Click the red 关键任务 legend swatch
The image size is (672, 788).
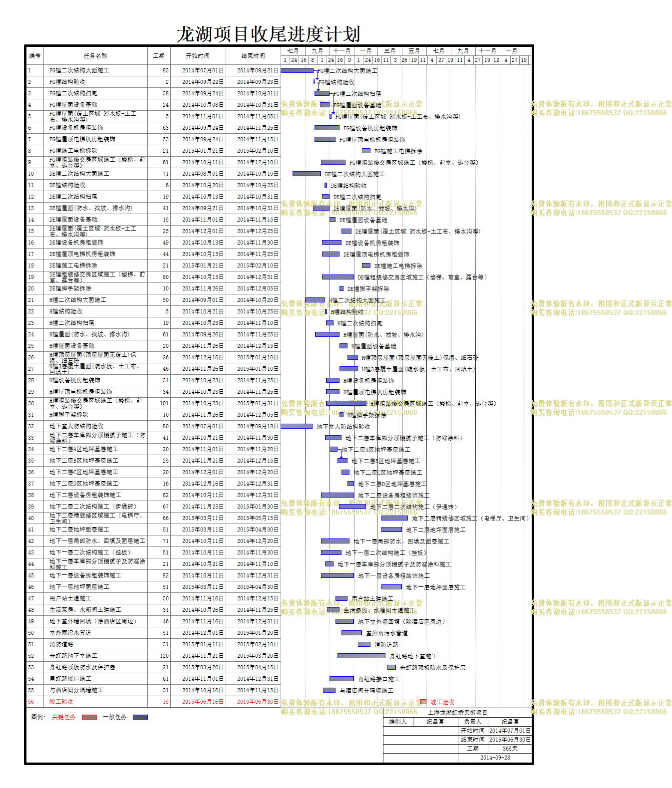point(89,717)
